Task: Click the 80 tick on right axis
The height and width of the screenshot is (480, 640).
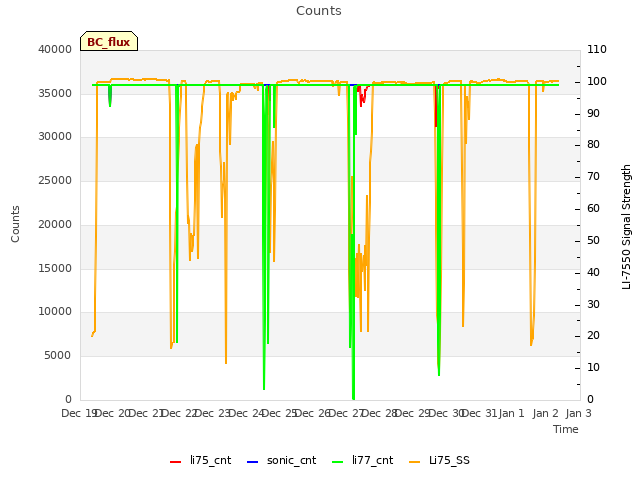Action: pos(593,144)
